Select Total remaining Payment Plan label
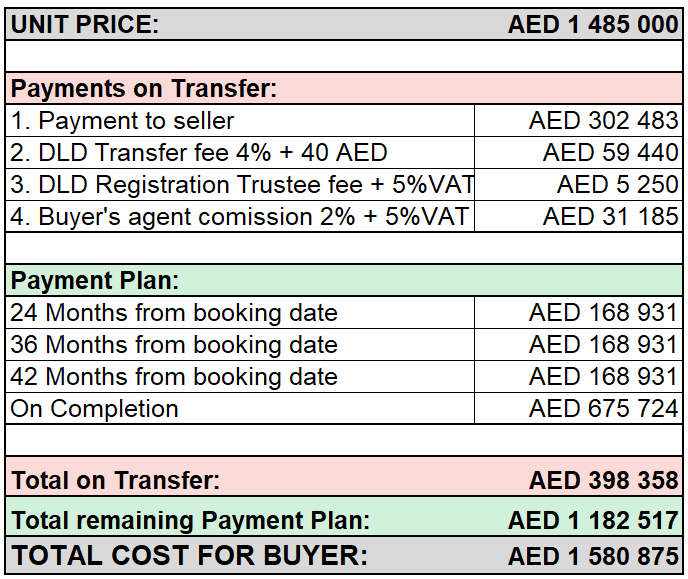The image size is (688, 579). click(x=191, y=521)
